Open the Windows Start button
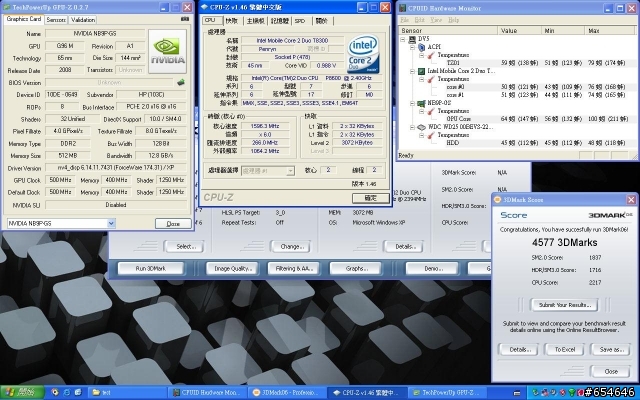640x400 pixels. coord(22,392)
